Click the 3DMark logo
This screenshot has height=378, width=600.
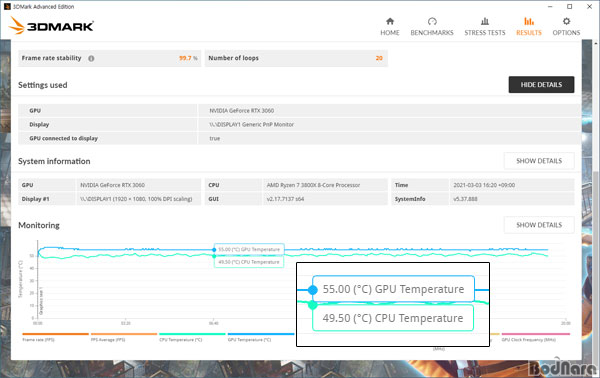point(51,26)
